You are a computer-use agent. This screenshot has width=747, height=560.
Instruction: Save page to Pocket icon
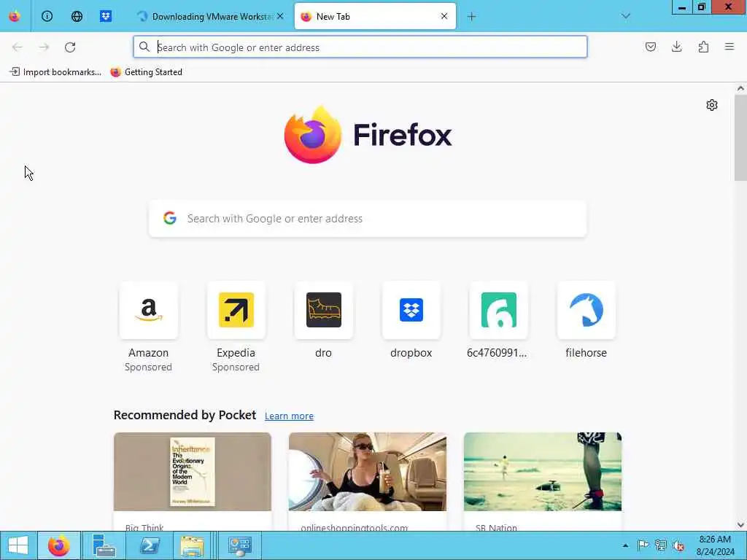point(650,47)
